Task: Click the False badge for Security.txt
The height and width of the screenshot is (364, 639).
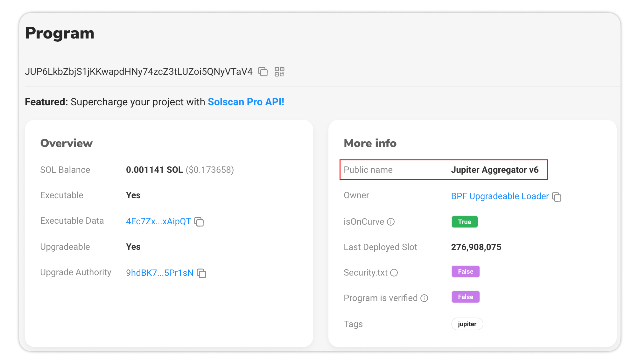Action: click(x=466, y=271)
